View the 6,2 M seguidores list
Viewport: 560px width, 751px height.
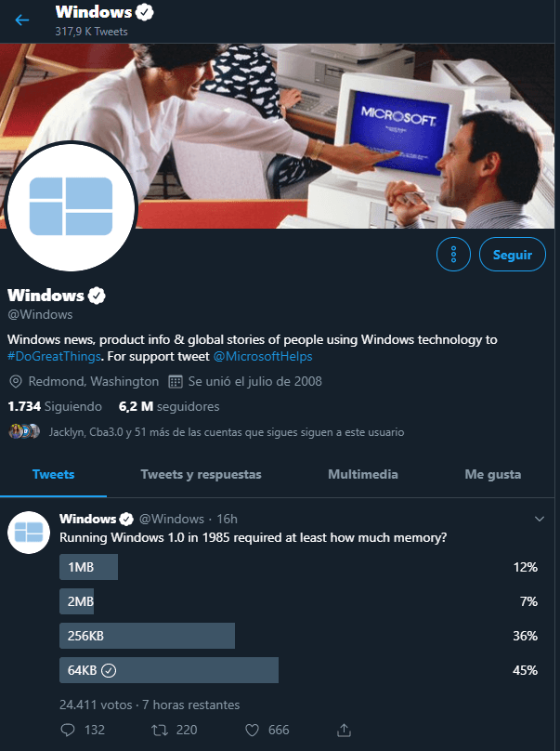tap(169, 406)
